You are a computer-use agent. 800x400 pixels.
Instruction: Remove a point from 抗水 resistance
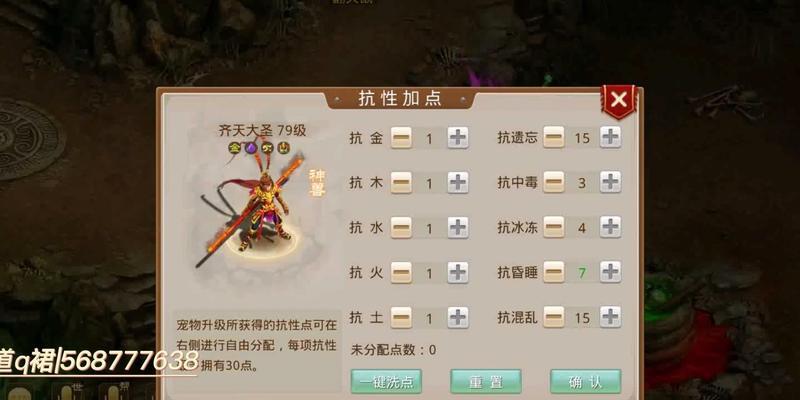point(401,228)
